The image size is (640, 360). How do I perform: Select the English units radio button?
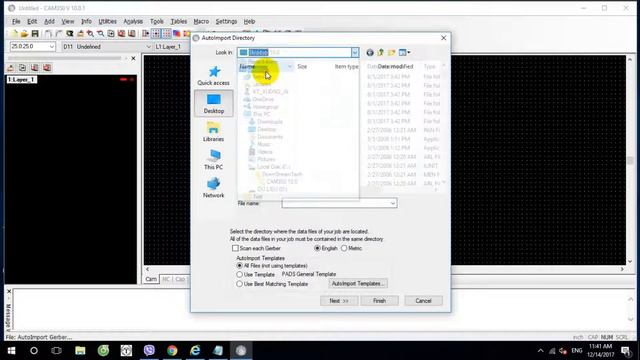[317, 248]
